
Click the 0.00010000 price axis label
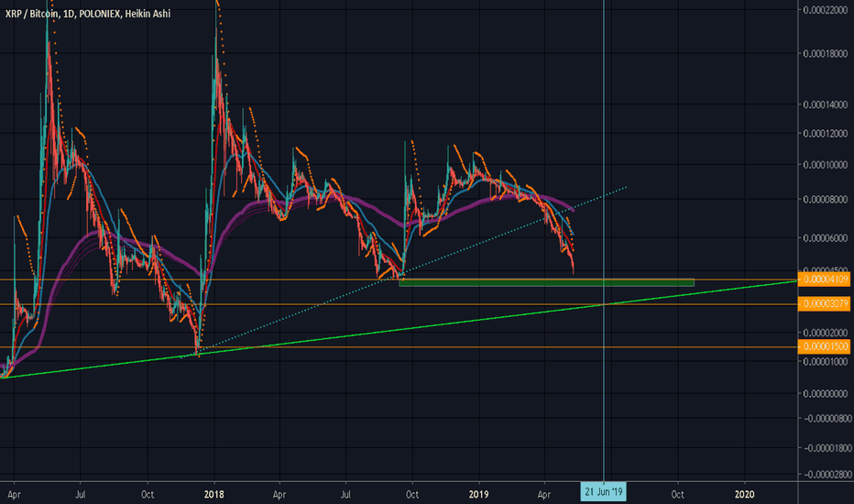[x=825, y=165]
